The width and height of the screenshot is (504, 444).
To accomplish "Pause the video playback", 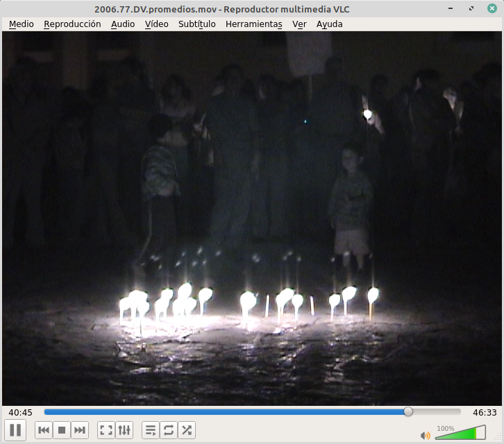I will tap(15, 430).
